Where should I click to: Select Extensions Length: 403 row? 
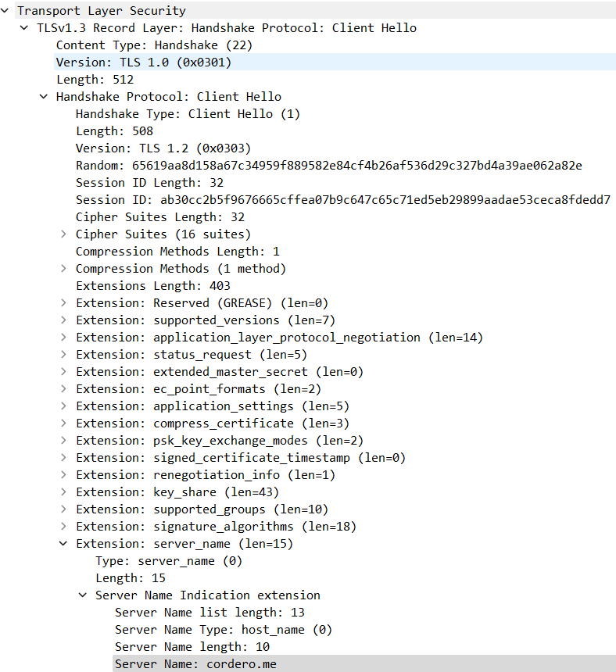(x=153, y=285)
